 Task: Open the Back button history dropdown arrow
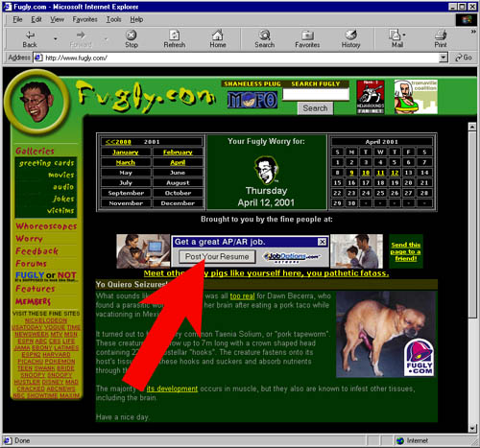(x=56, y=38)
